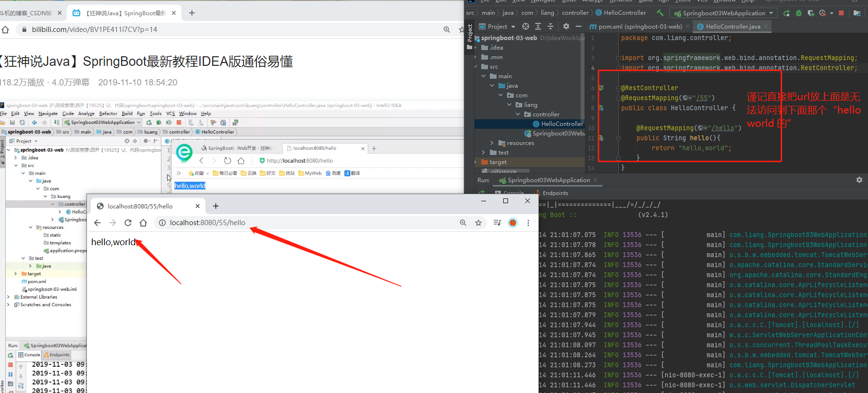
Task: Click the controller breadcrumb in IntelliJ navigation bar
Action: (x=575, y=13)
